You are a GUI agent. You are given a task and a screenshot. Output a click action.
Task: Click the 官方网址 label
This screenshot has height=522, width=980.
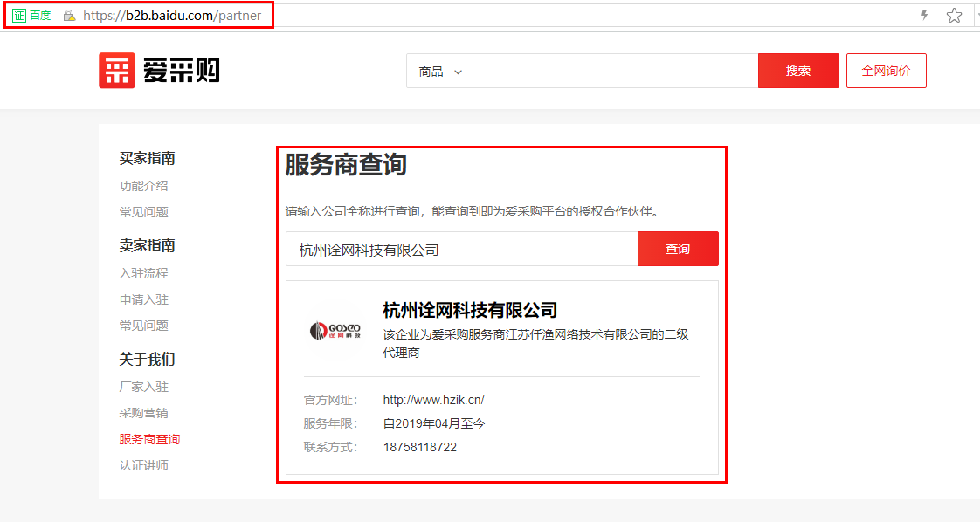[x=330, y=400]
